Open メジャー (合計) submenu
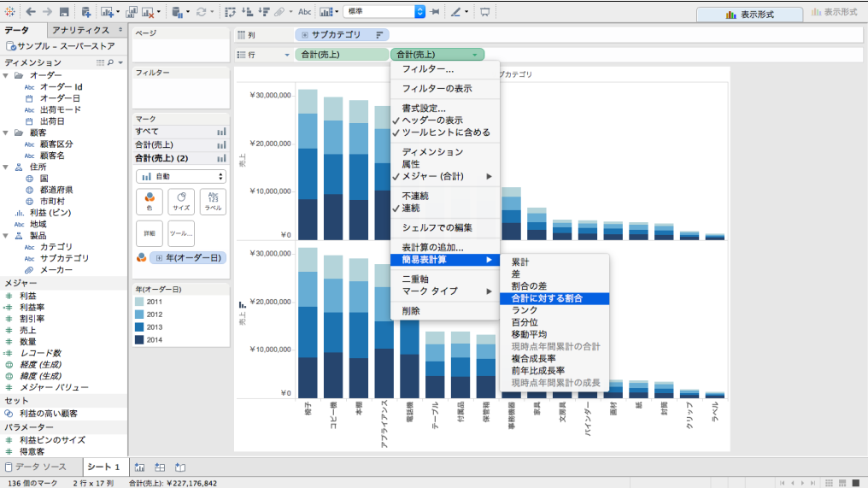This screenshot has height=488, width=868. (445, 177)
